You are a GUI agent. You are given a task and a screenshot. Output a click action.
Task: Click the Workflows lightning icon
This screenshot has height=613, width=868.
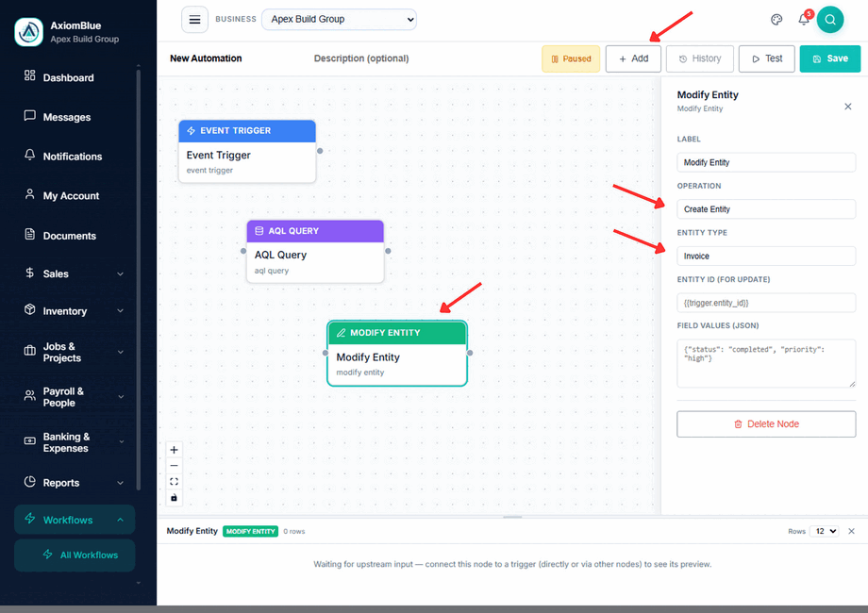click(x=30, y=519)
